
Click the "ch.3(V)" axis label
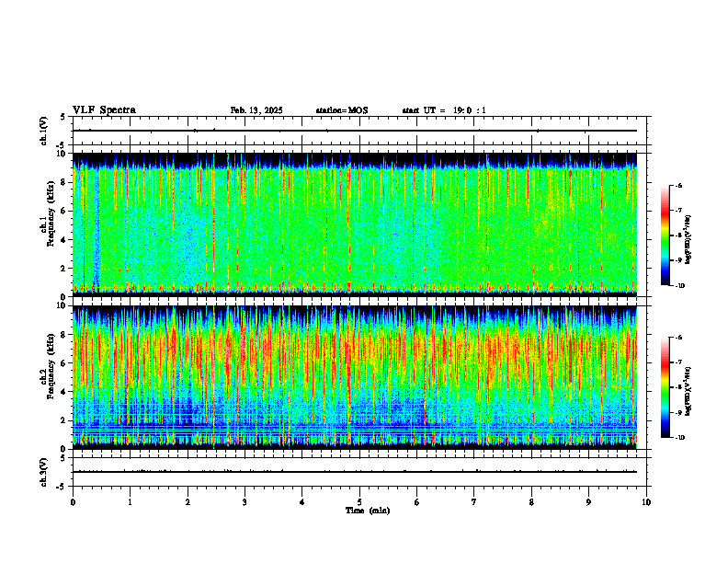pos(44,472)
